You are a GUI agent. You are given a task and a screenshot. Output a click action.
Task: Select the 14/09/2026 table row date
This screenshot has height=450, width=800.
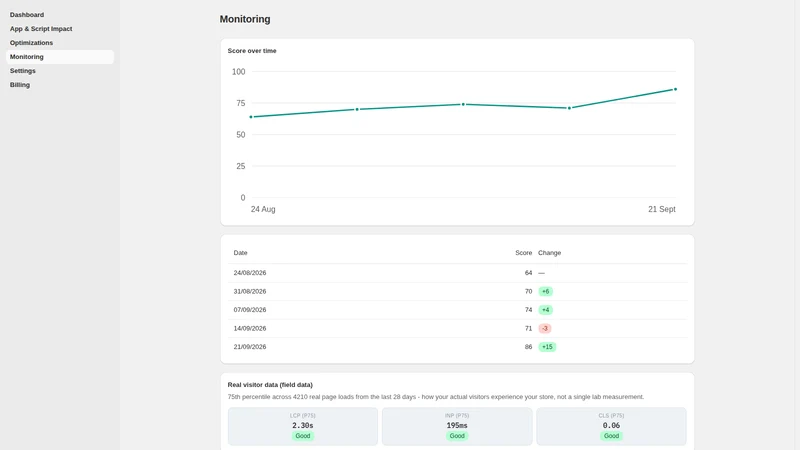250,328
